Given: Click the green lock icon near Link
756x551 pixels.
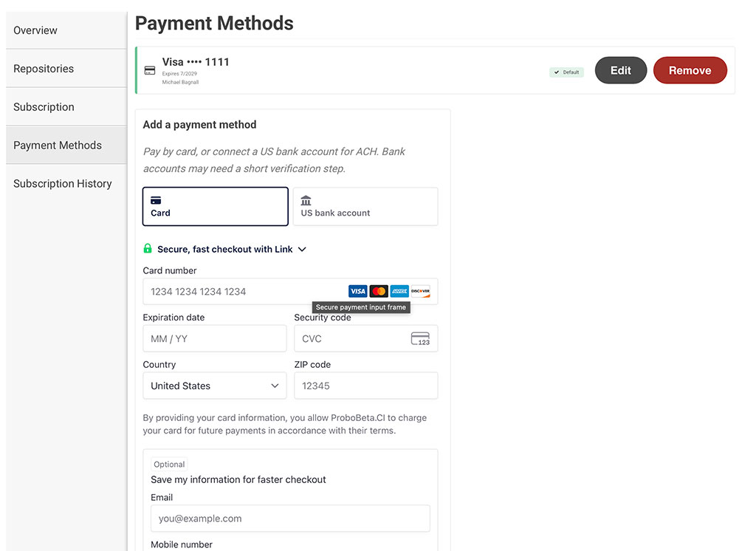Looking at the screenshot, I should click(148, 248).
